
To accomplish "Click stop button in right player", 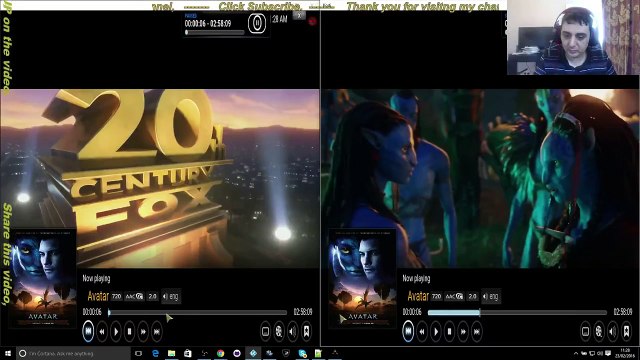I will [x=449, y=332].
